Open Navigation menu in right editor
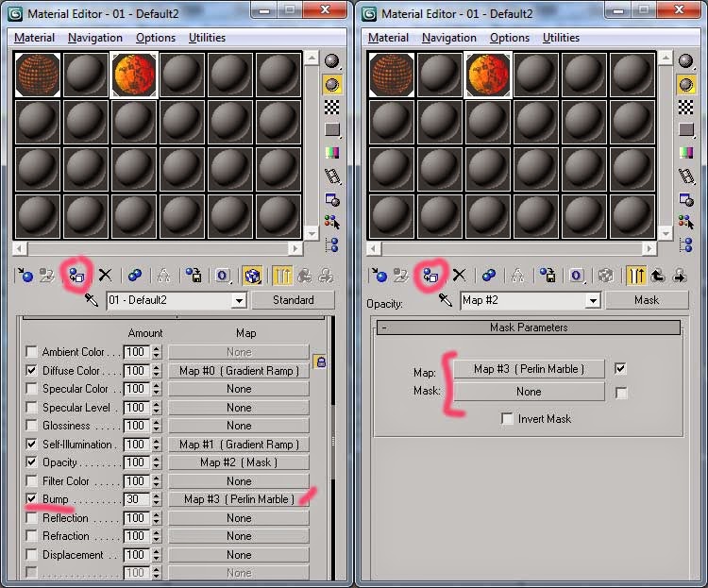708x588 pixels. 448,38
